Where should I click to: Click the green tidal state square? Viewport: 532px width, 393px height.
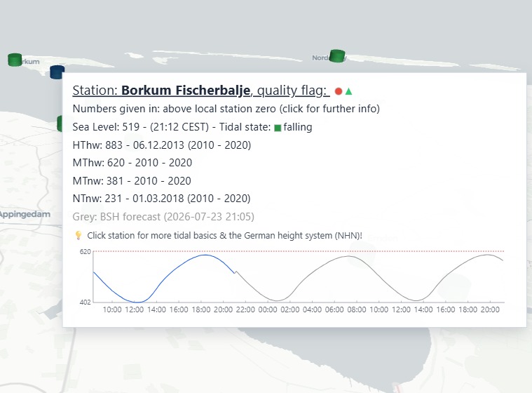pyautogui.click(x=278, y=128)
